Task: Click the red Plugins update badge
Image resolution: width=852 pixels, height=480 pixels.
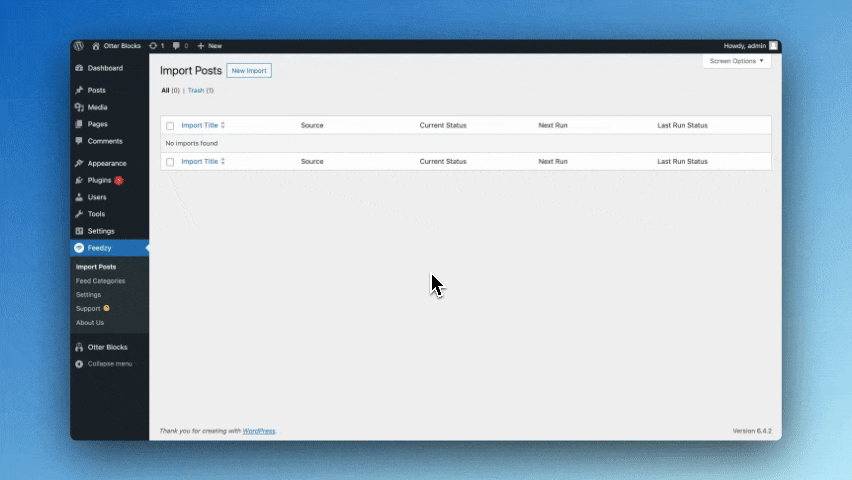Action: click(x=118, y=180)
